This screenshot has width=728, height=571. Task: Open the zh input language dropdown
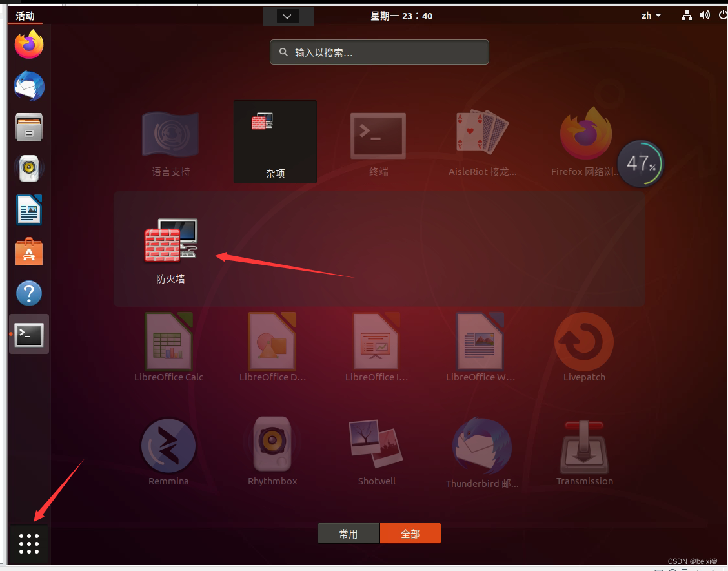tap(651, 16)
